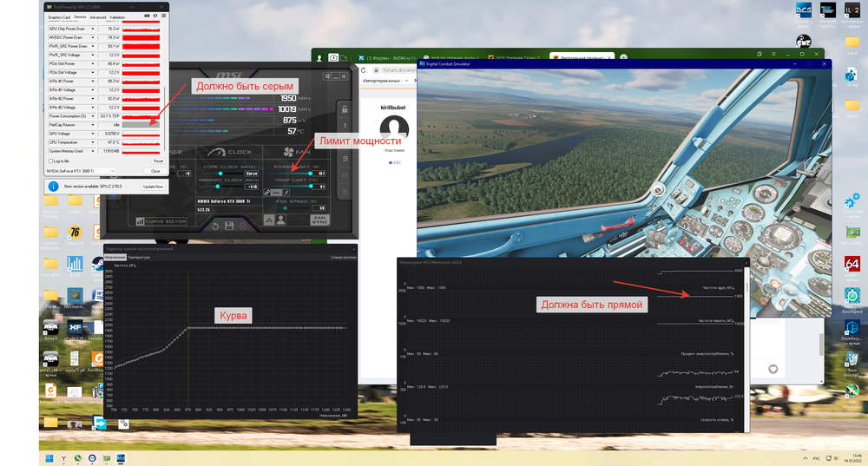This screenshot has height=466, width=868.
Task: Click the forum.dcs.world address bar
Action: click(x=398, y=70)
